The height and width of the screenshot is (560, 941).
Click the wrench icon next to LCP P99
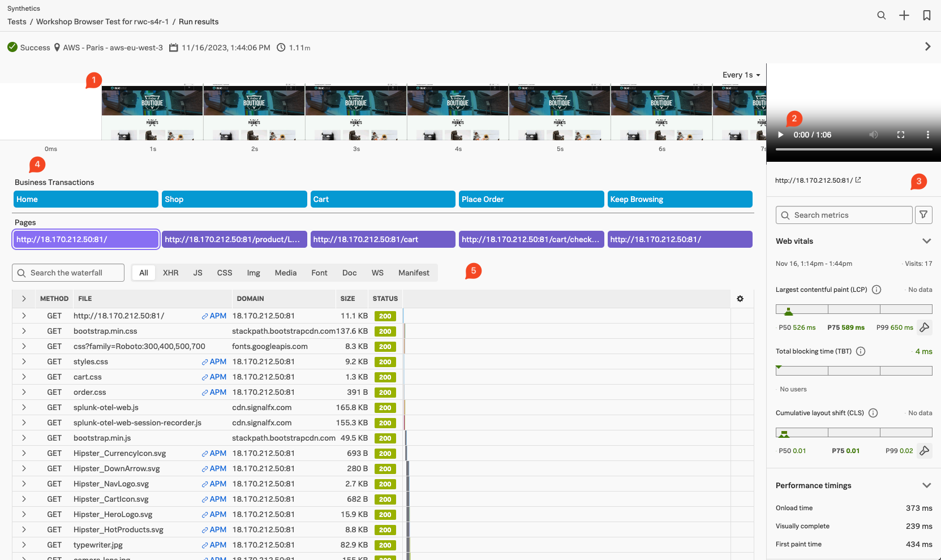924,328
